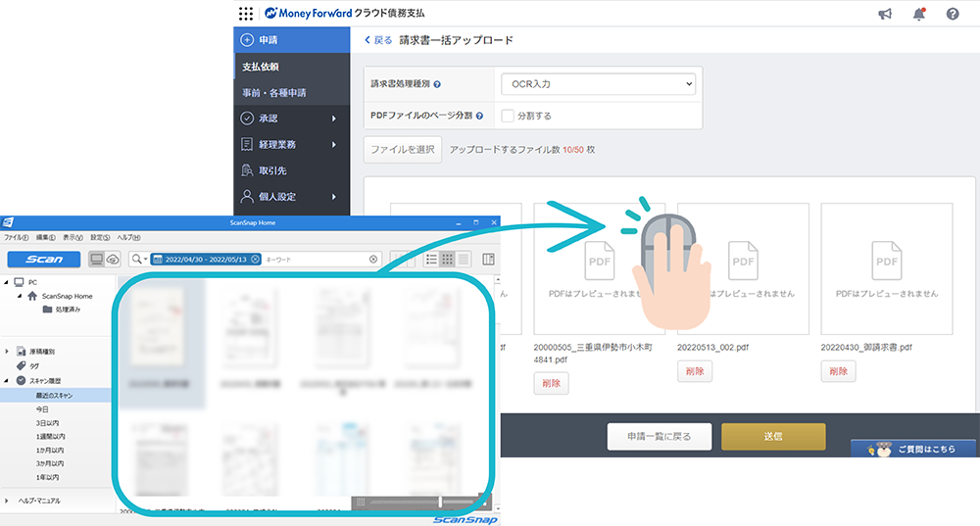Click the スキャン履歴 clock icon

coord(22,380)
